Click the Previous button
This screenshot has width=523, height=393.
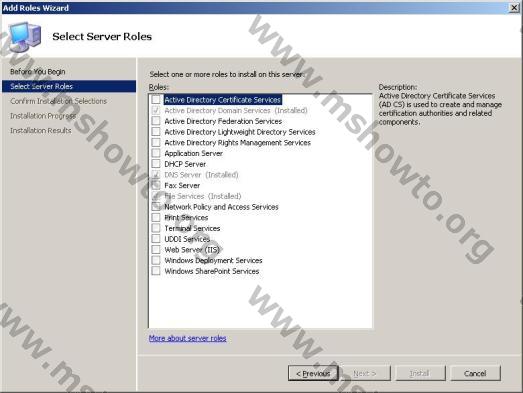313,373
